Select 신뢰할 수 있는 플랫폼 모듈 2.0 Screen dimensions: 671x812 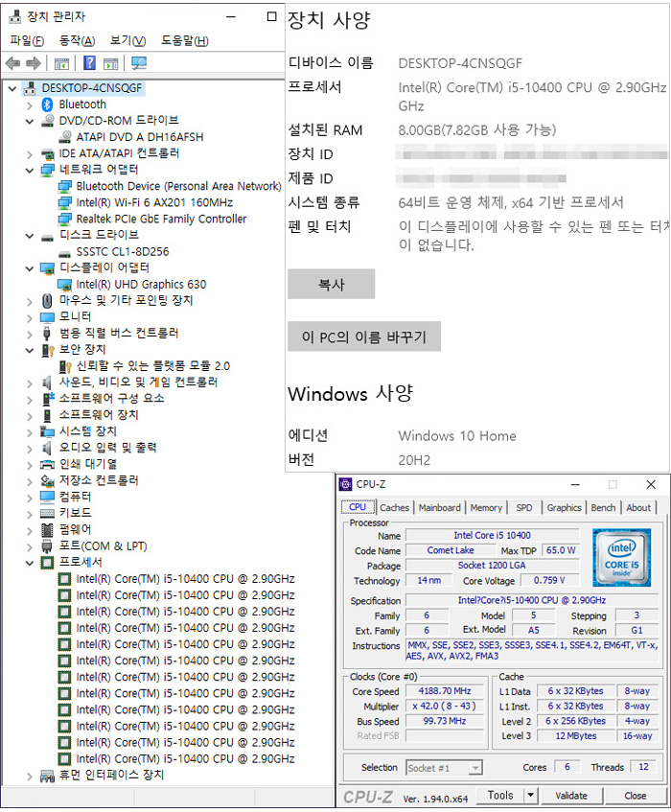click(152, 366)
